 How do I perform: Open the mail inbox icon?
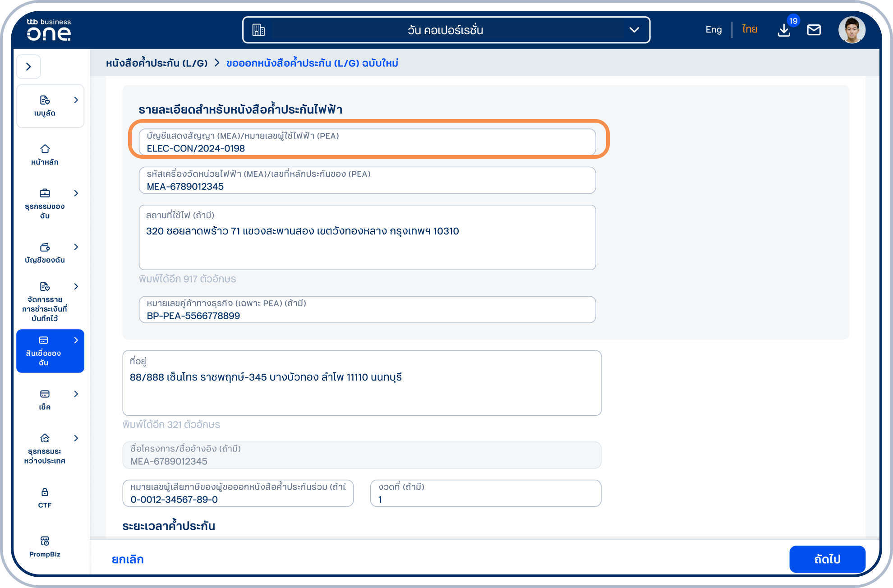[x=814, y=30]
